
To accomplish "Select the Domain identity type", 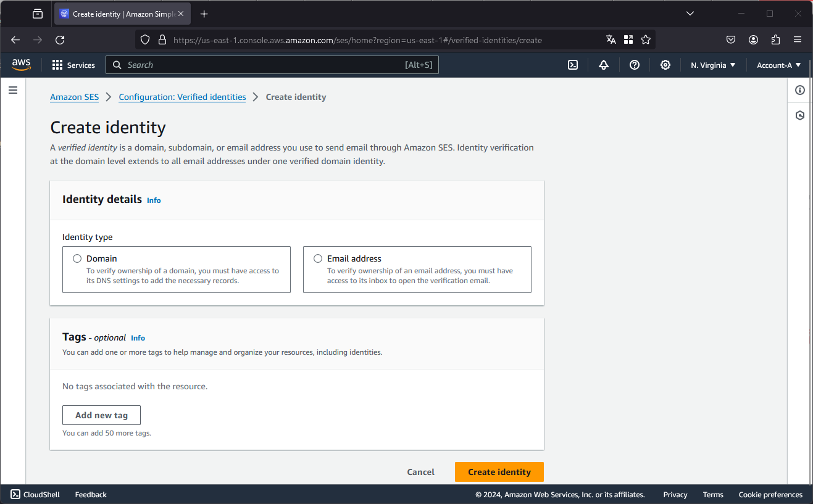I will 77,258.
